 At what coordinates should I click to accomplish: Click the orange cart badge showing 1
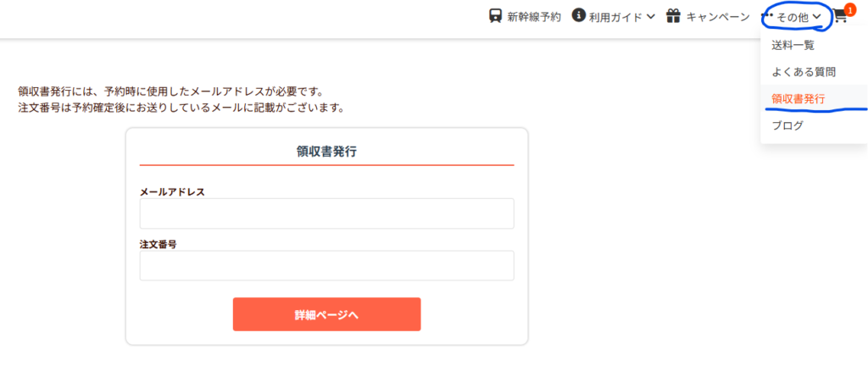(849, 10)
